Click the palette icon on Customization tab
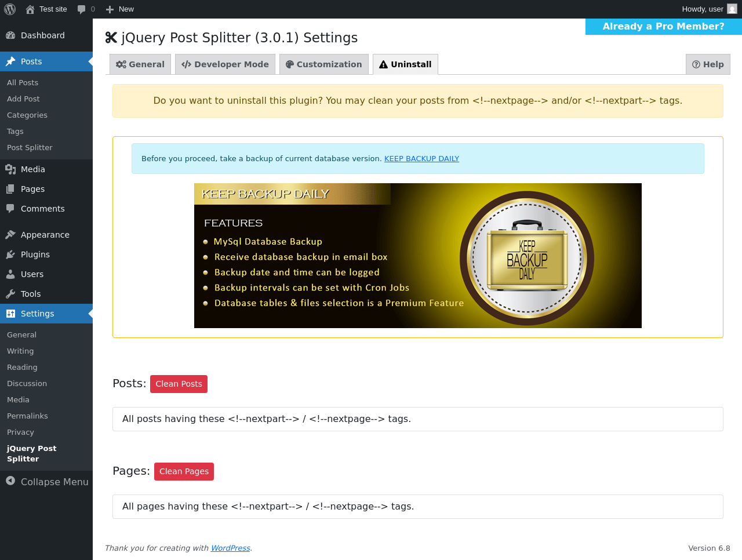The width and height of the screenshot is (742, 560). [290, 64]
